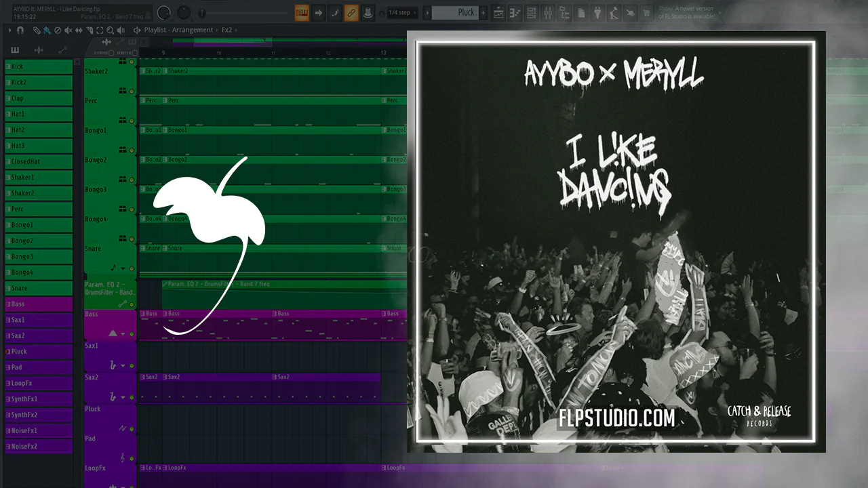868x488 pixels.
Task: Select Hat2 in the picker list
Action: [x=39, y=130]
